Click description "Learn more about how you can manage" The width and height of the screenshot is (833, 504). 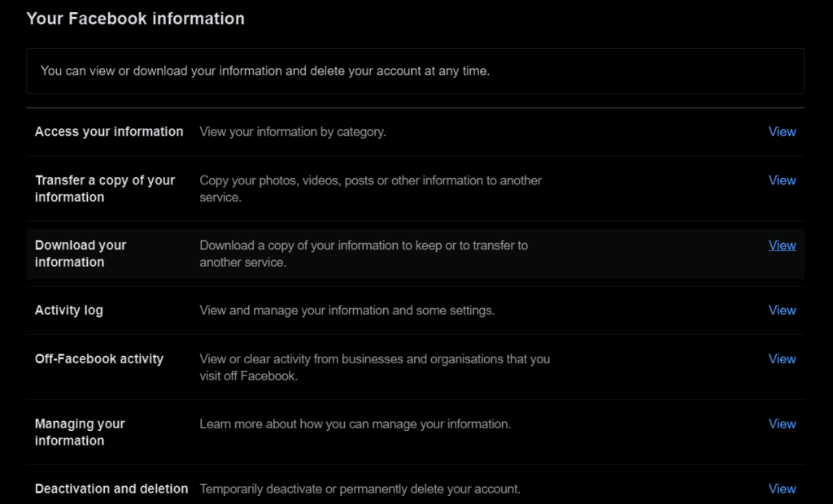pyautogui.click(x=355, y=424)
